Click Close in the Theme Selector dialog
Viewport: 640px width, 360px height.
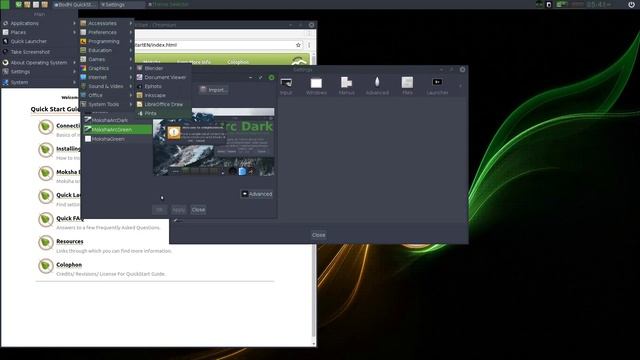click(198, 210)
